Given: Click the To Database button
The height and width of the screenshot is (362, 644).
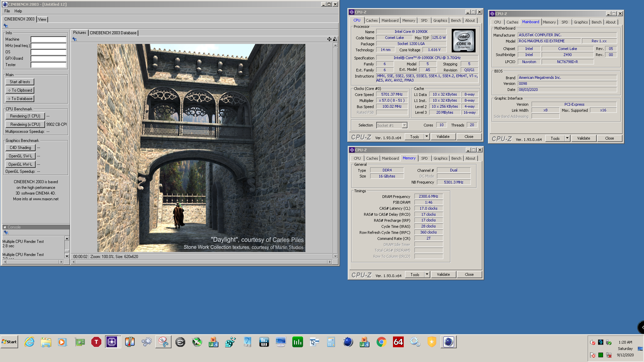Looking at the screenshot, I should pyautogui.click(x=20, y=99).
